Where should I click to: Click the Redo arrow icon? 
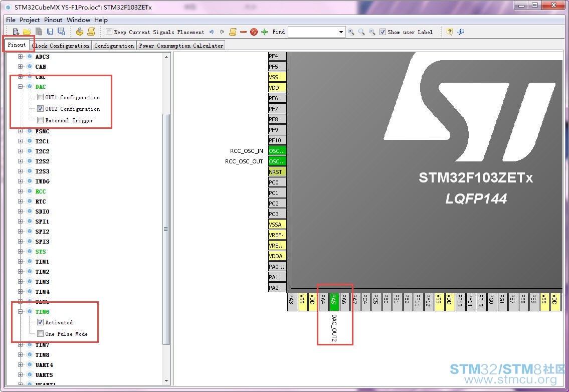click(222, 32)
